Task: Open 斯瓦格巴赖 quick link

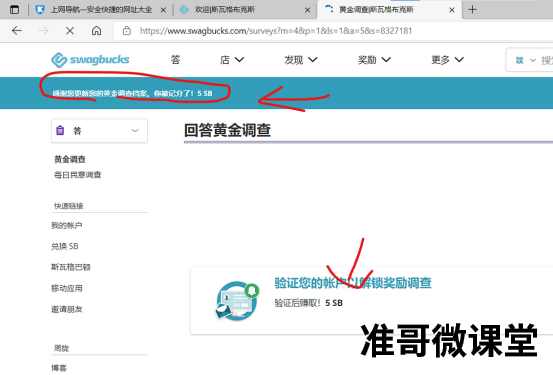Action: (71, 267)
